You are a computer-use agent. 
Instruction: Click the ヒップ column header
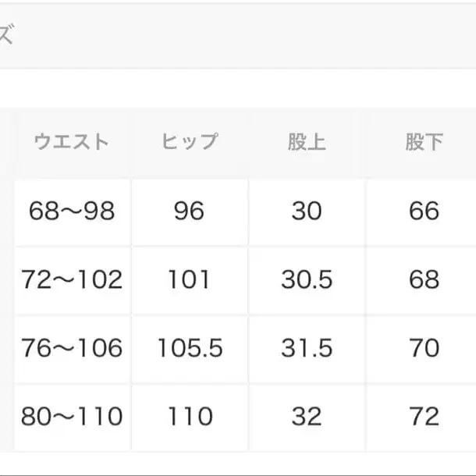pyautogui.click(x=190, y=143)
